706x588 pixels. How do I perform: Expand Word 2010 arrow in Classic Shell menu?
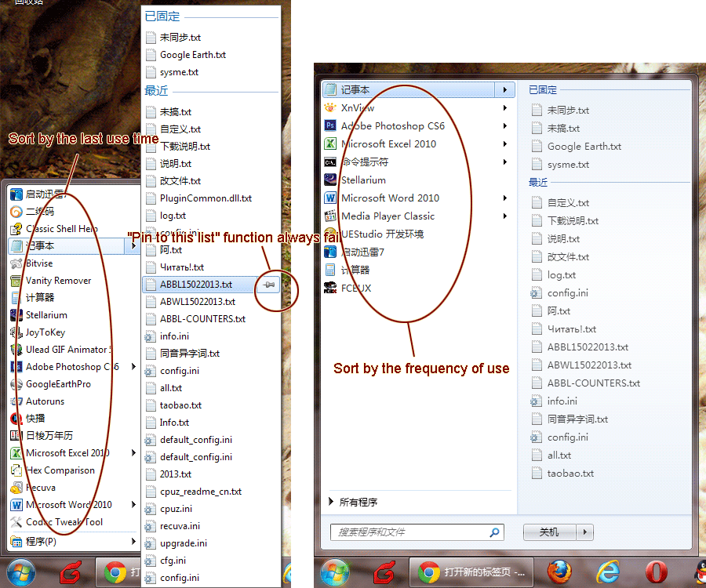[133, 505]
